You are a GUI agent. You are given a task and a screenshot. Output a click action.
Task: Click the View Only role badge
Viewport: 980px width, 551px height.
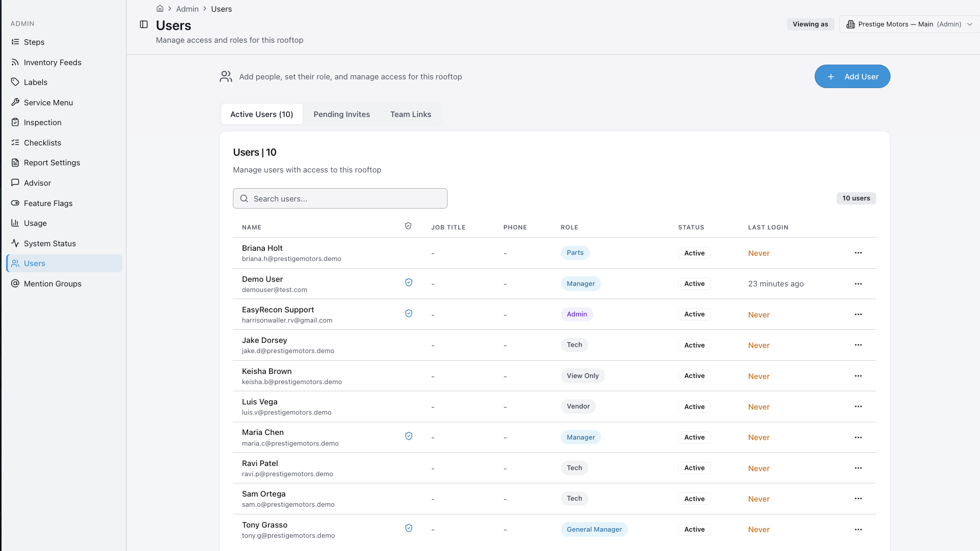pos(583,376)
